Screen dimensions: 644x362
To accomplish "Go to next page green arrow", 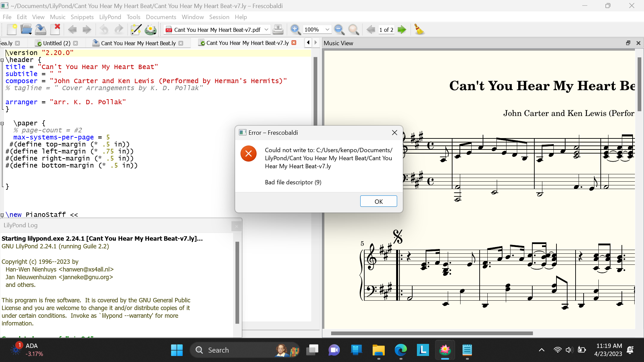I will 401,30.
